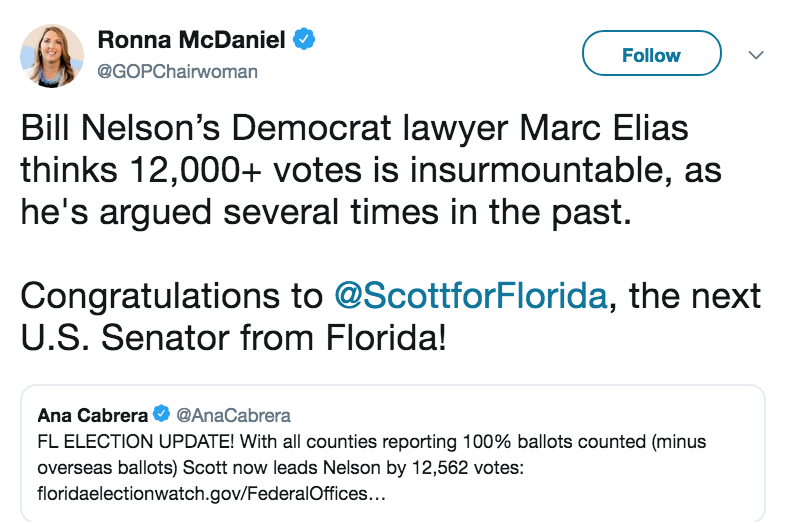Click the '12,000+ votes is insurmountable' line
The height and width of the screenshot is (522, 786).
[371, 170]
